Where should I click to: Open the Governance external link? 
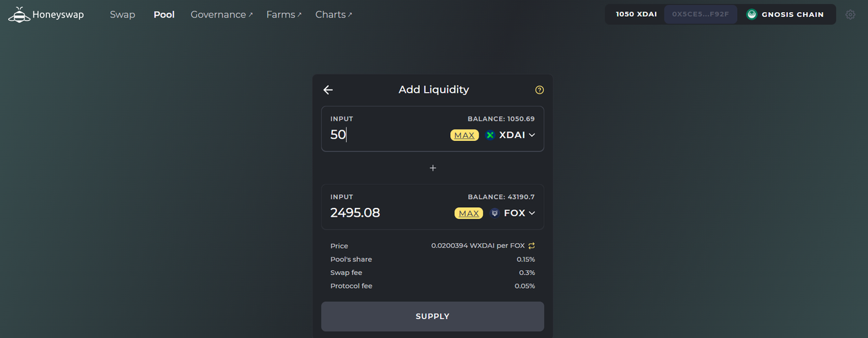point(221,14)
